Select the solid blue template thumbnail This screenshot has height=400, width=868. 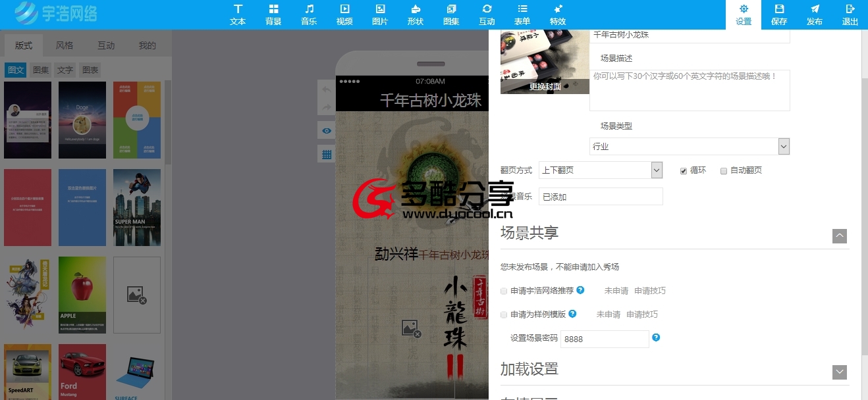[82, 207]
